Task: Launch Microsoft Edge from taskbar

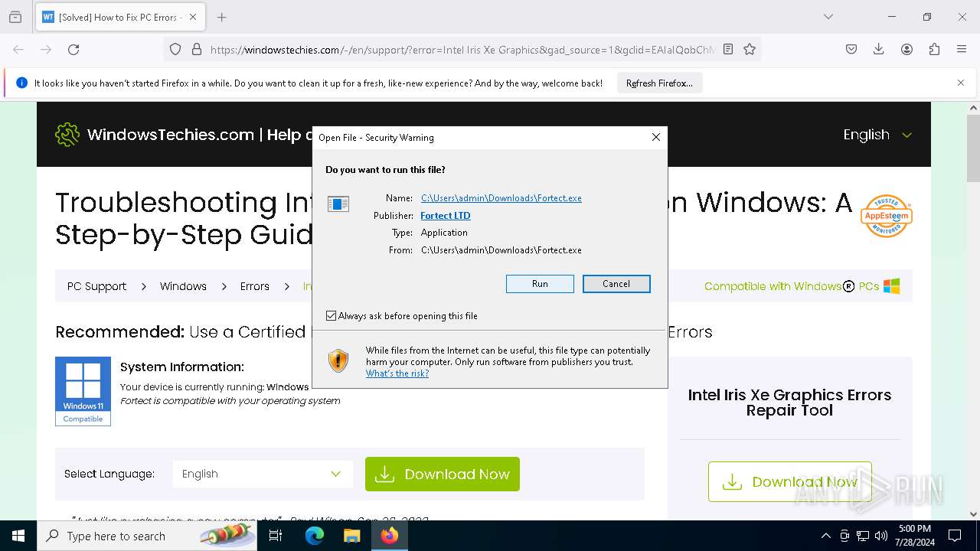Action: [x=315, y=536]
